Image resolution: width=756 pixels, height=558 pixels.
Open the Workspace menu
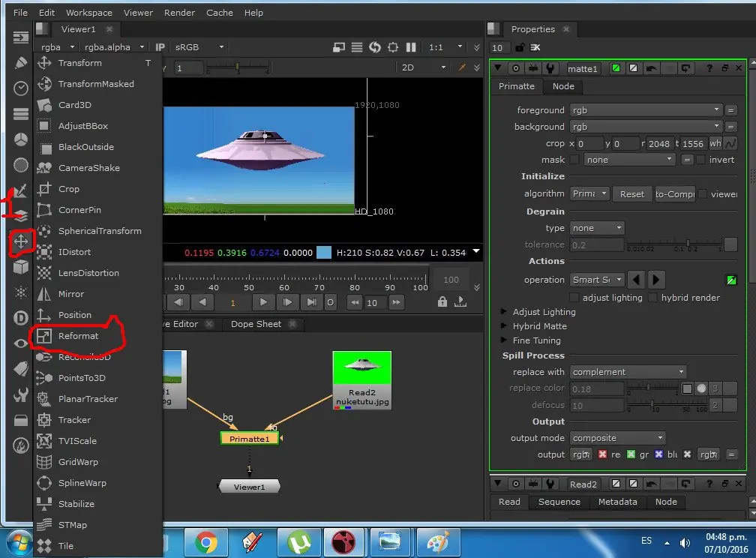[x=89, y=13]
